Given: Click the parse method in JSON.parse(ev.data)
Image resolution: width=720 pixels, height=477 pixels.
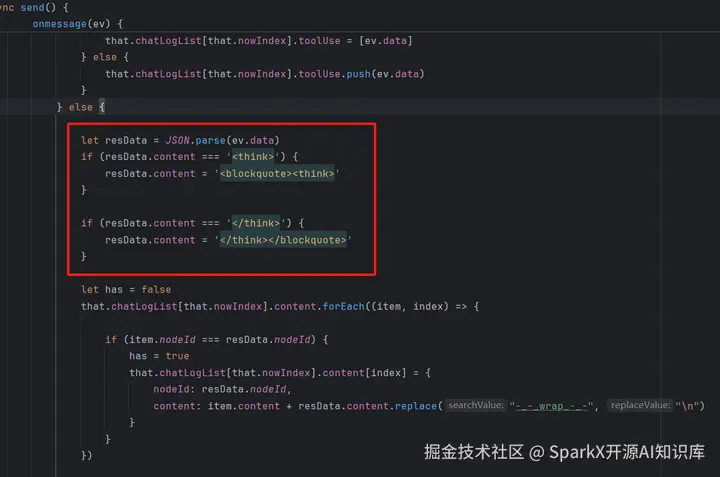Looking at the screenshot, I should coord(210,140).
